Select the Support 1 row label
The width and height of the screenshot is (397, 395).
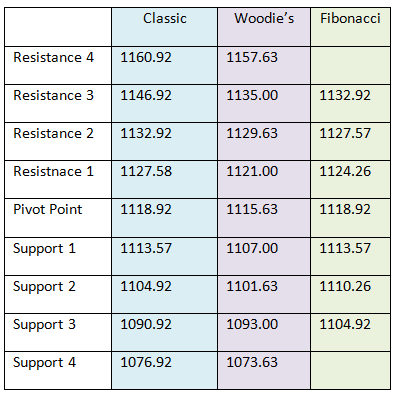[44, 249]
